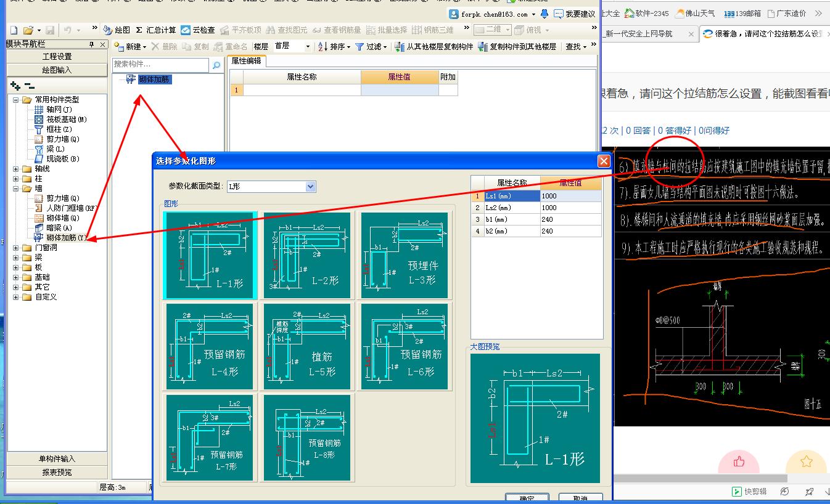Screen dimensions: 830x504
Task: Expand the 基础 tree folder
Action: tap(15, 277)
